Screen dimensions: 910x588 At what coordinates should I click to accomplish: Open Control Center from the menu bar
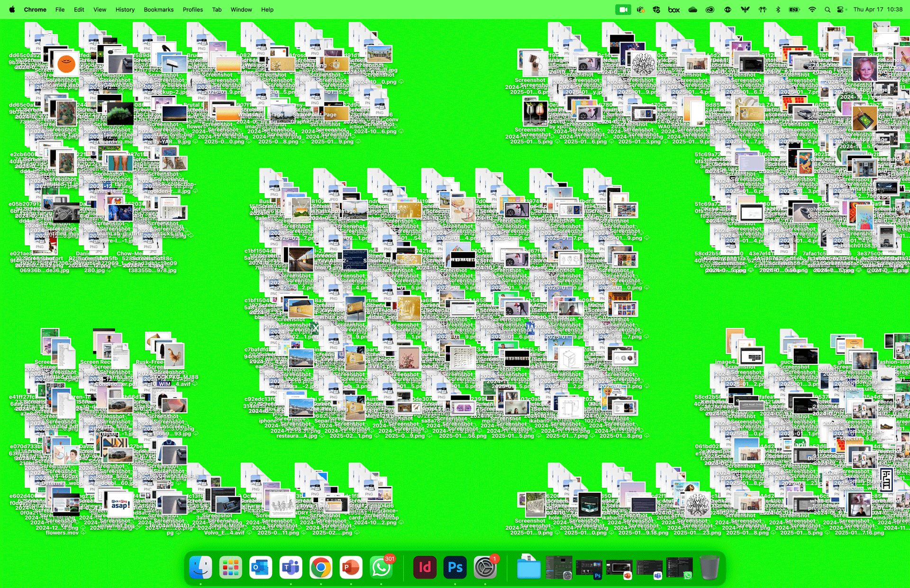pos(840,9)
